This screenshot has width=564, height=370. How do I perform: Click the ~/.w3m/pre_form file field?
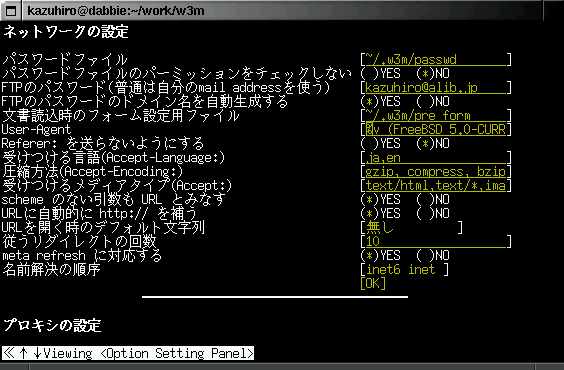point(436,115)
